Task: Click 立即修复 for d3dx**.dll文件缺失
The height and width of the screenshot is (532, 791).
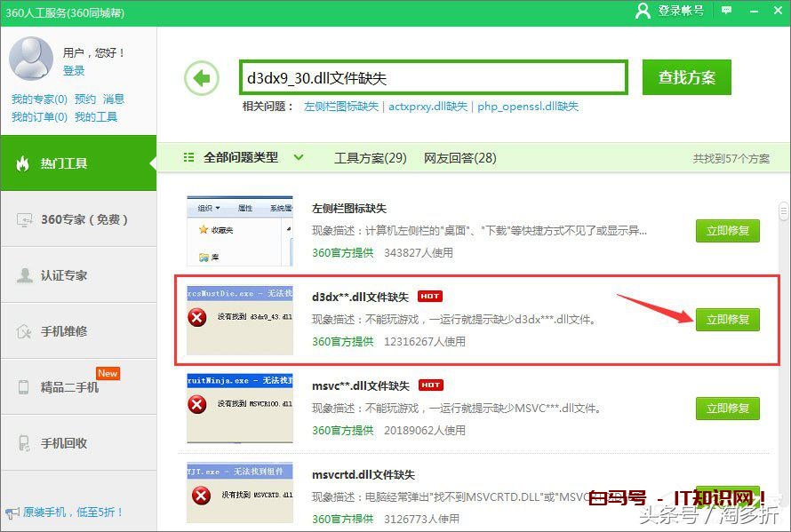Action: pyautogui.click(x=727, y=319)
